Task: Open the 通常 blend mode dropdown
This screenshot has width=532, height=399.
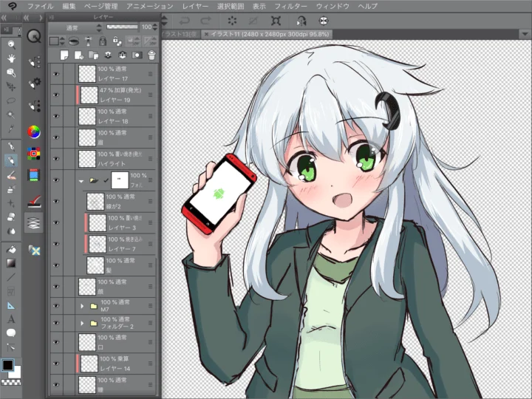Action: click(74, 26)
